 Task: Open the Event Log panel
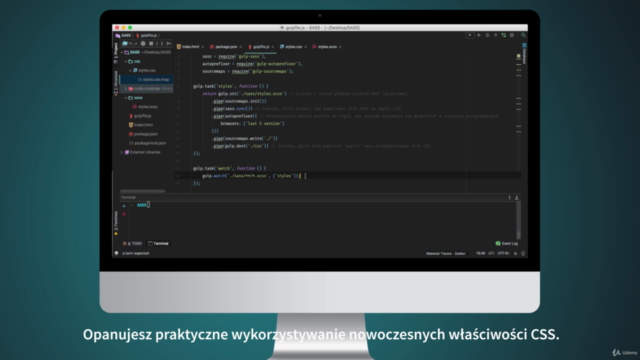click(x=507, y=244)
